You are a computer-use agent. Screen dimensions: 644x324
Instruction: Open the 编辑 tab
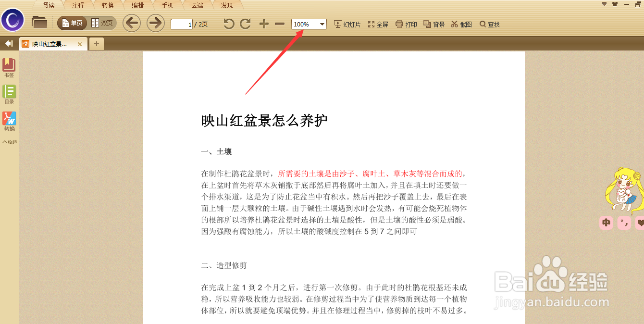coord(138,6)
